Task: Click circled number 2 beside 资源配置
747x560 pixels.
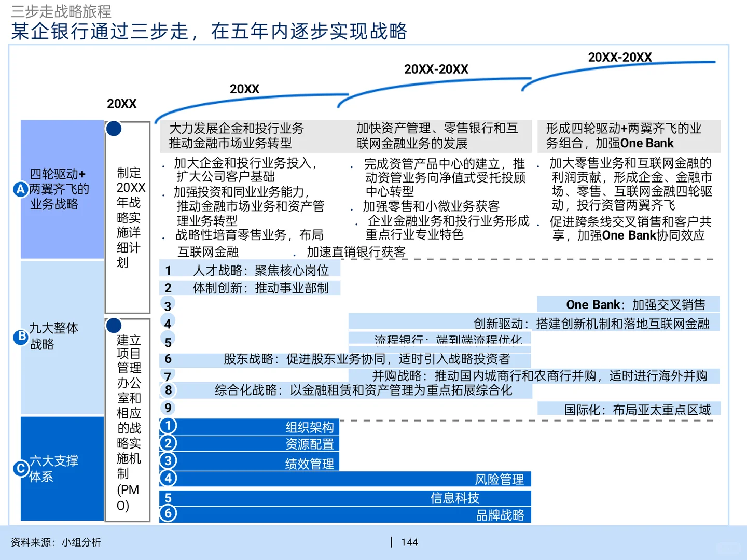Action: click(x=168, y=443)
